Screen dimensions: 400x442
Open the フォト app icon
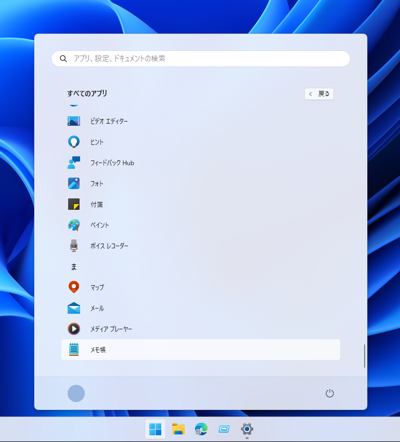click(74, 183)
